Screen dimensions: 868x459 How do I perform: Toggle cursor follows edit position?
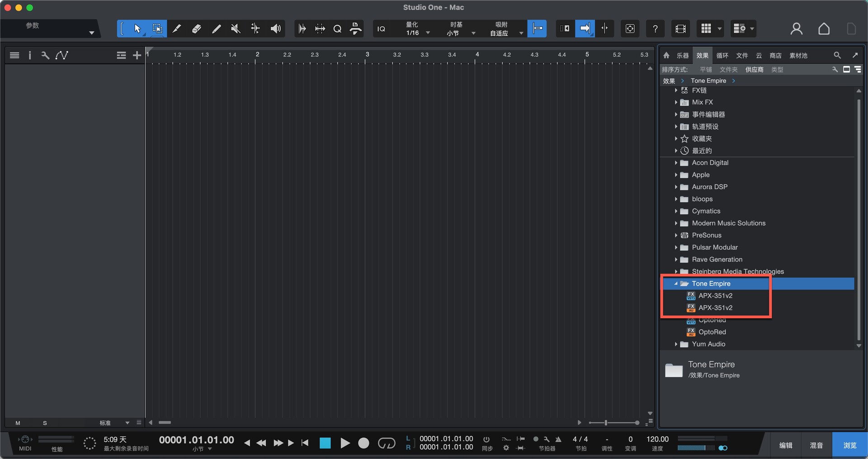tap(605, 28)
